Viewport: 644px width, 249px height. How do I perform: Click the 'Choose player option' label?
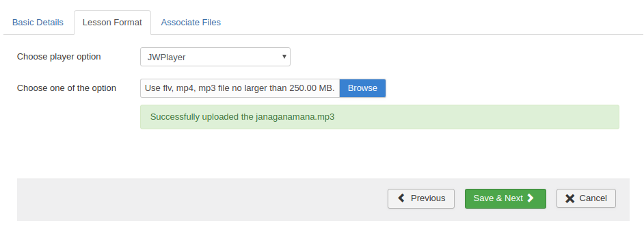tap(59, 57)
